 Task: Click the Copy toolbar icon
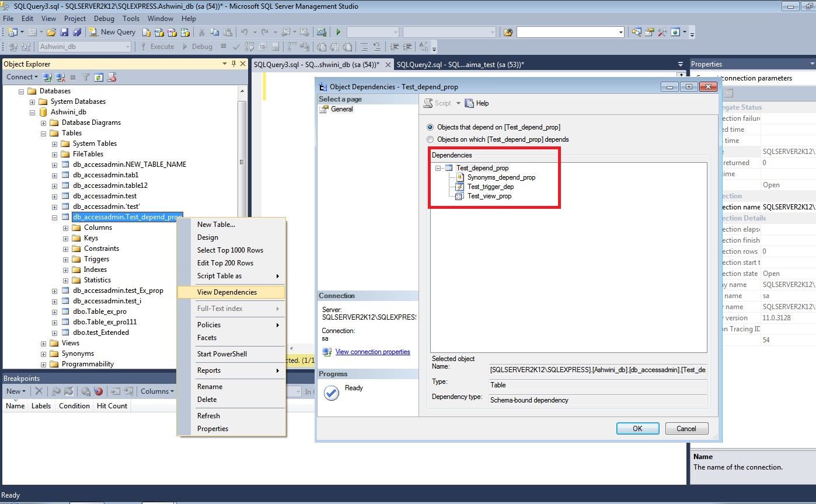214,32
